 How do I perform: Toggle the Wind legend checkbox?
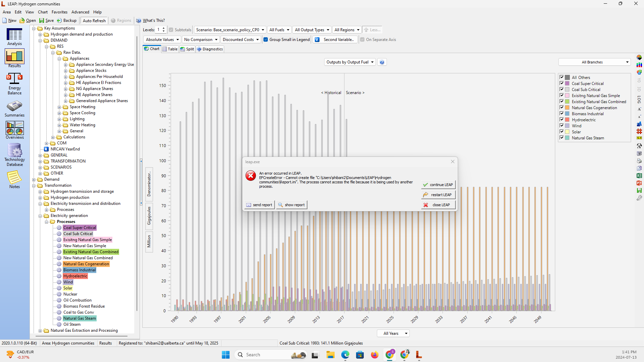point(561,126)
